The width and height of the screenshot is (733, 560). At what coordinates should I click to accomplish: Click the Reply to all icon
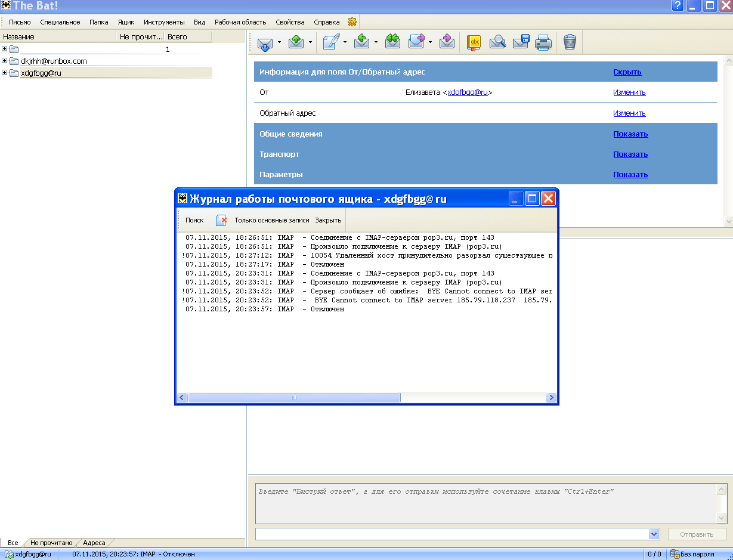392,42
